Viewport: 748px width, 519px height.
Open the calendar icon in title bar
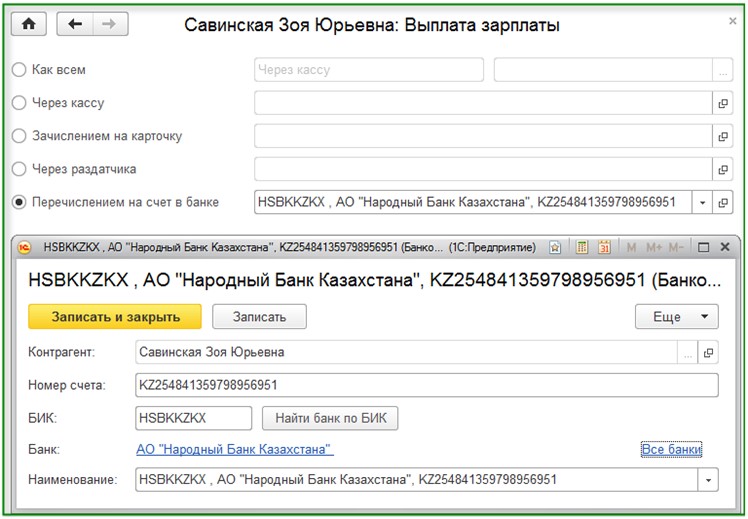click(x=604, y=247)
